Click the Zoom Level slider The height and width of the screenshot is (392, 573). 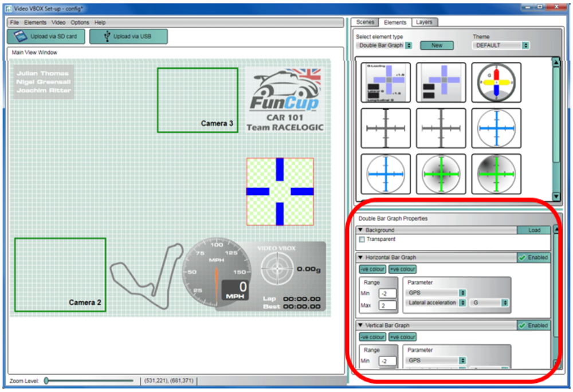click(x=46, y=381)
